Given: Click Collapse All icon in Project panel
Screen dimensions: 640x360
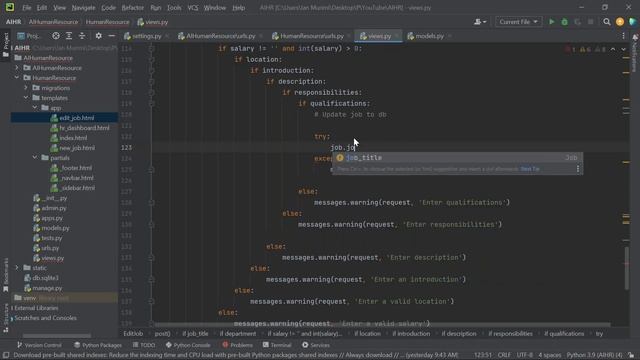Looking at the screenshot, I should click(x=82, y=36).
